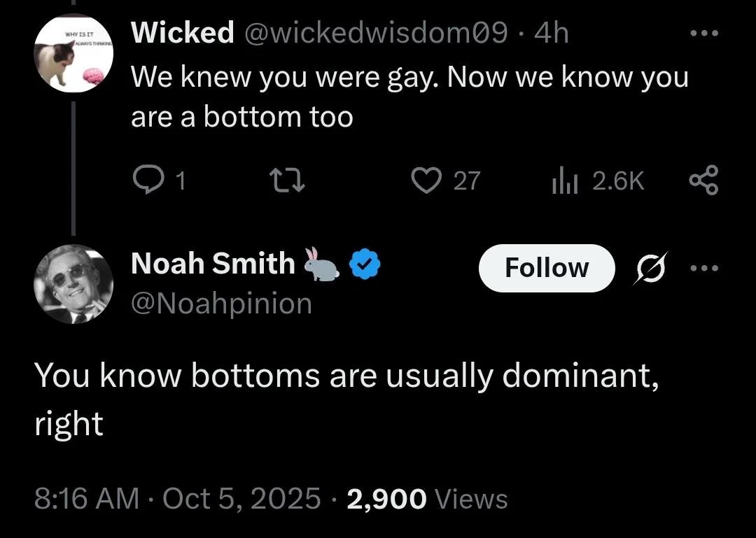The width and height of the screenshot is (756, 538).
Task: Open Wicked's display name profile link
Action: coord(182,33)
